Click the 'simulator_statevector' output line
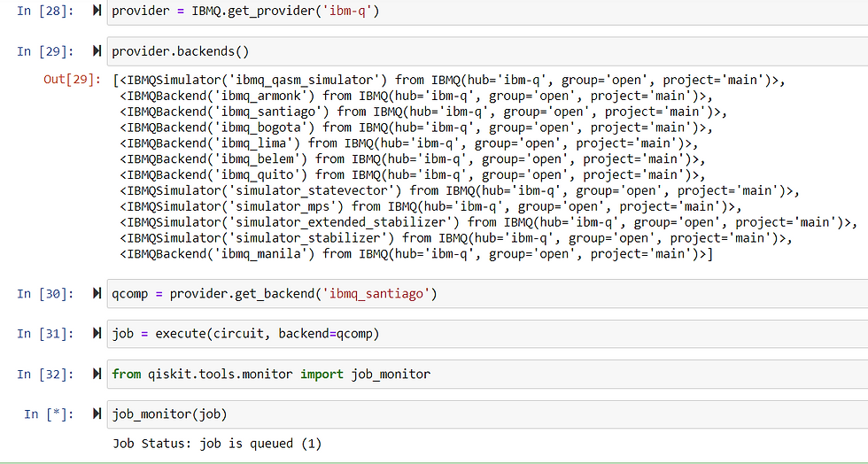 click(460, 190)
